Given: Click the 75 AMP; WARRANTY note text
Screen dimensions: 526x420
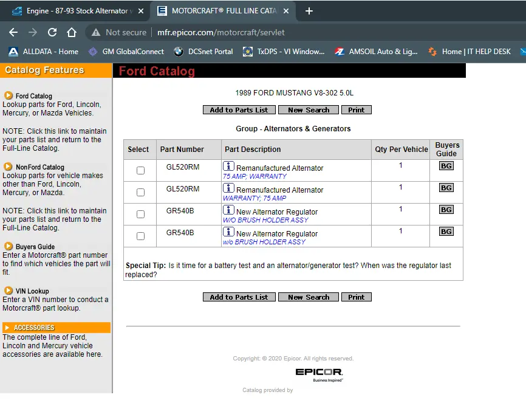Looking at the screenshot, I should point(254,176).
